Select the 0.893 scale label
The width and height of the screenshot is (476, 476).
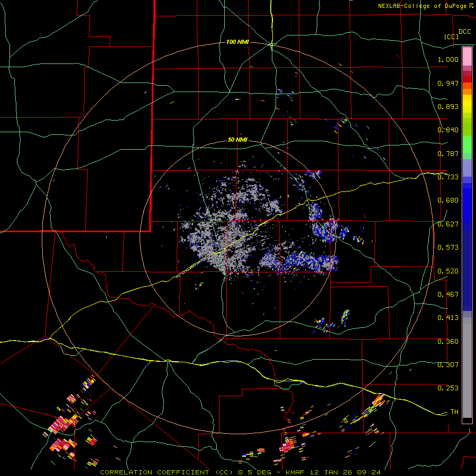point(448,106)
